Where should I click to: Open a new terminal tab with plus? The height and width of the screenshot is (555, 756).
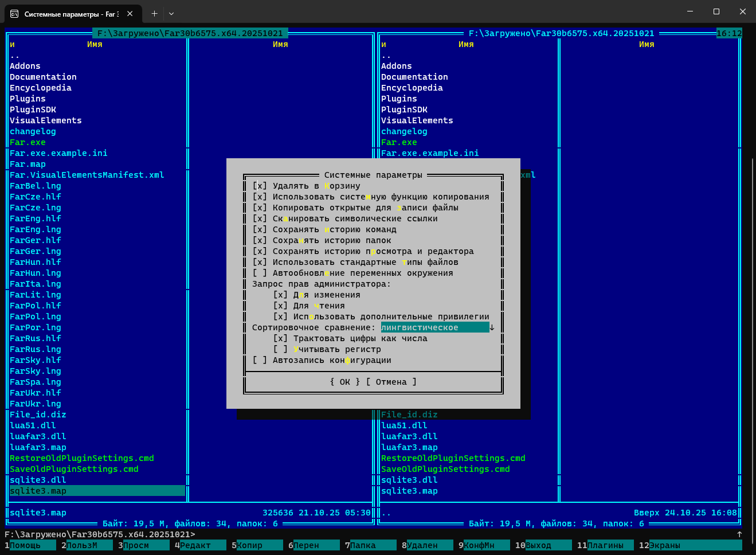tap(154, 14)
